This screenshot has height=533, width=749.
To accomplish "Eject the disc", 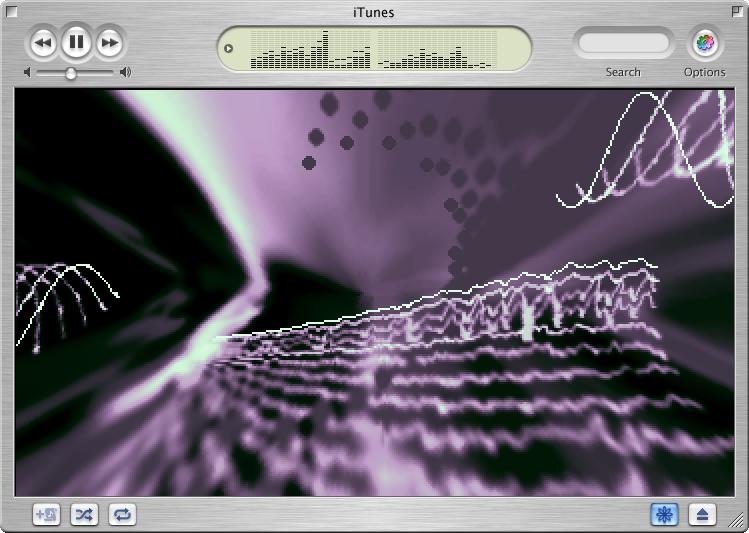I will click(x=702, y=514).
